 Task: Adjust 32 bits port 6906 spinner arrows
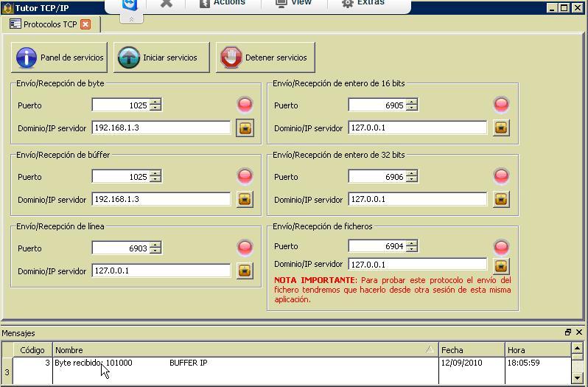click(412, 176)
